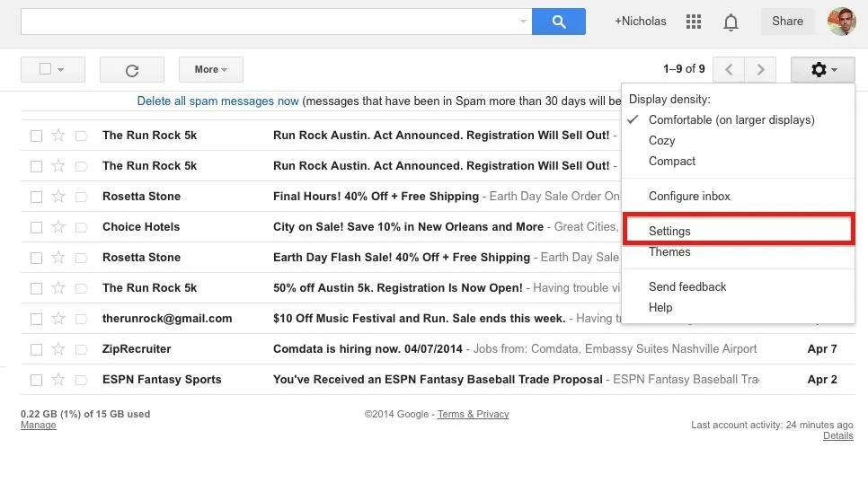Go to older messages arrow
Viewport: 868px width, 483px height.
pyautogui.click(x=760, y=70)
